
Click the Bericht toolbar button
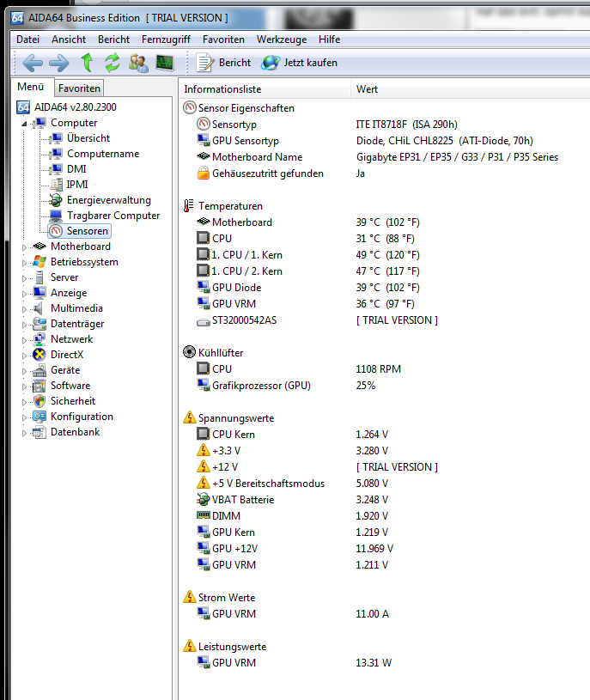(x=223, y=63)
